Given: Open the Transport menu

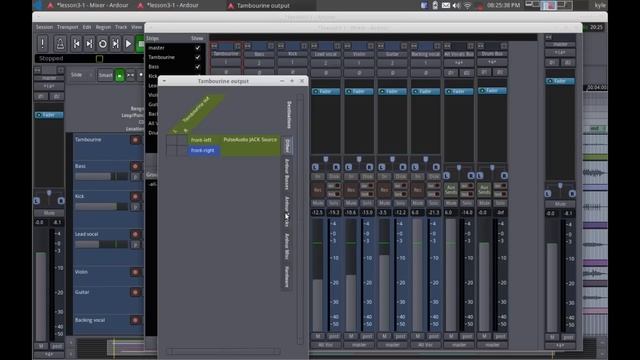Looking at the screenshot, I should coord(67,27).
